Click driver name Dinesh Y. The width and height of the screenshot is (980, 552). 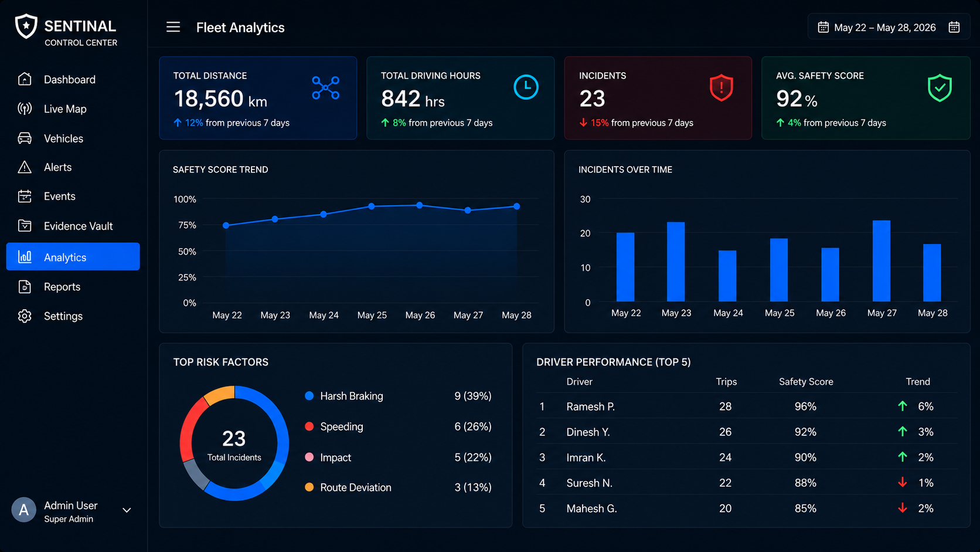point(588,432)
